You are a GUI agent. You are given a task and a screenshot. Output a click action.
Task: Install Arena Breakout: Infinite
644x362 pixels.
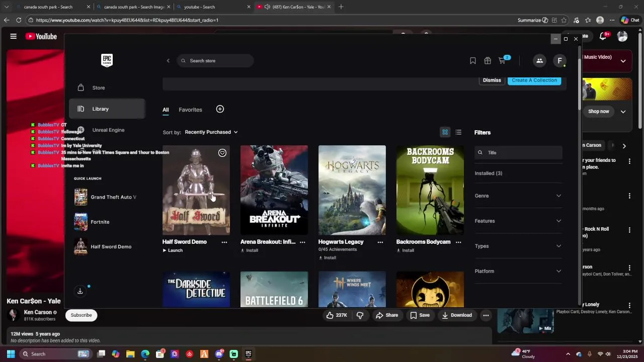tap(250, 250)
